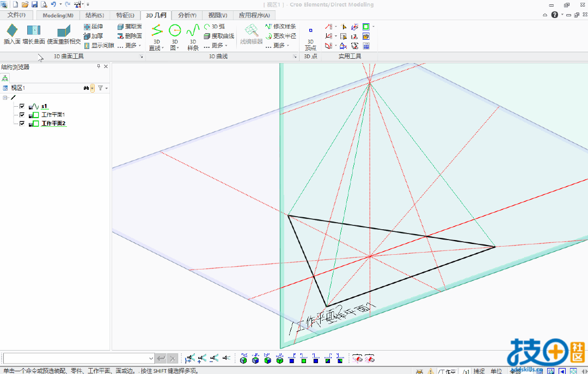The image size is (588, 374).
Task: Open 更多 dropdown beside 攫取曲线
Action: click(216, 45)
